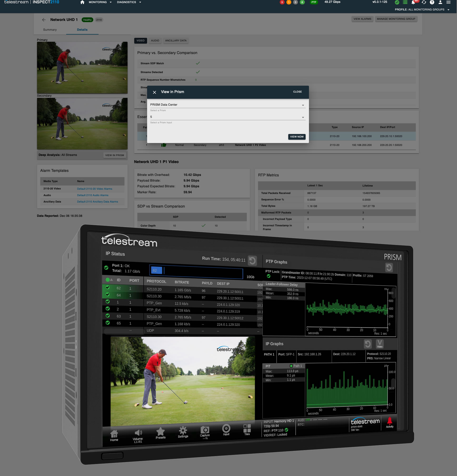
Task: Select stream ID 64 row check on Prism
Action: (108, 295)
